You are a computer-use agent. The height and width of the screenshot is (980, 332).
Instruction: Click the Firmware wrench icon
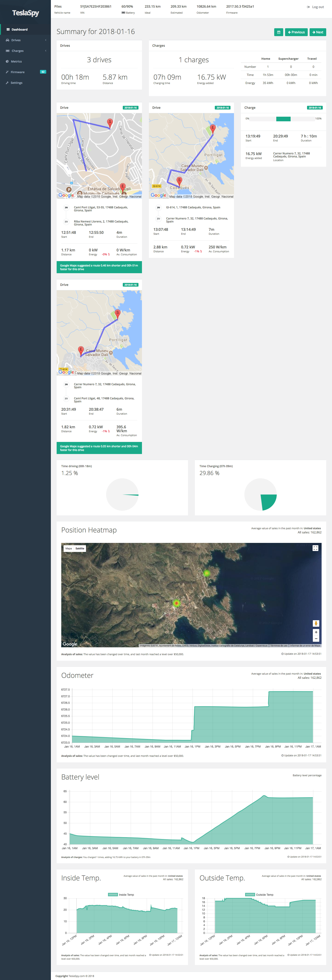coord(7,72)
